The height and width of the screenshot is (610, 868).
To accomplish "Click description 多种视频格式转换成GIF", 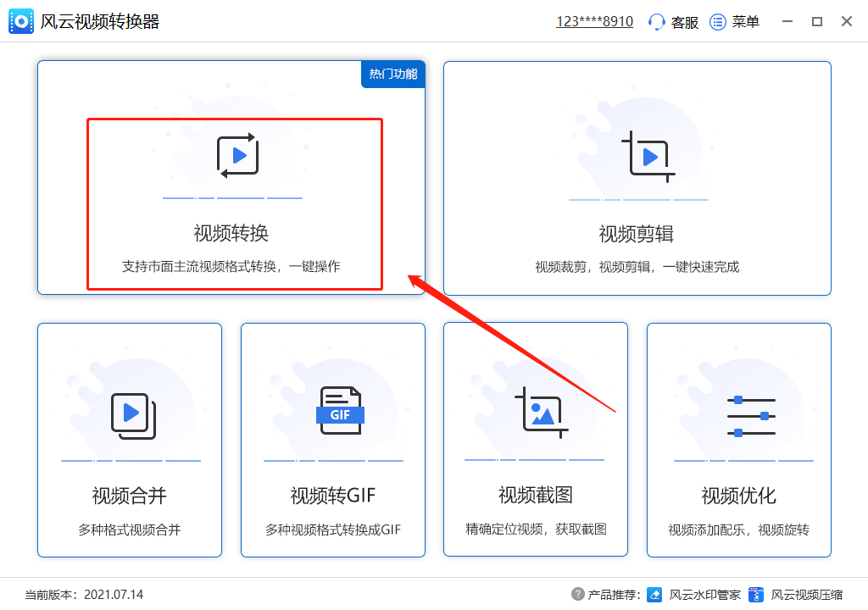I will point(332,530).
